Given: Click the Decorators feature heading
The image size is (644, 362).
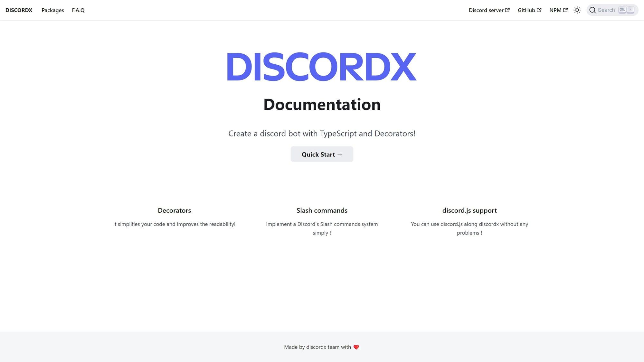Looking at the screenshot, I should [174, 210].
